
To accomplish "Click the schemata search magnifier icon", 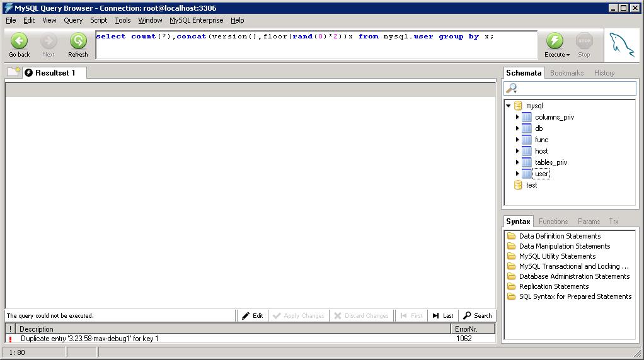I will click(511, 88).
